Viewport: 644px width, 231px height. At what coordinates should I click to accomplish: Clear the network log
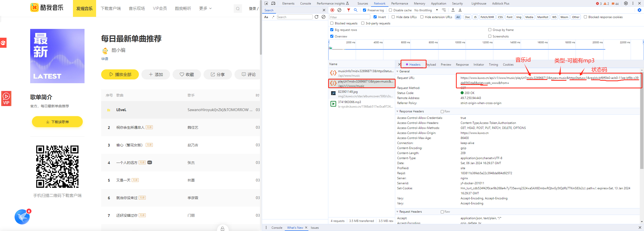coord(339,10)
